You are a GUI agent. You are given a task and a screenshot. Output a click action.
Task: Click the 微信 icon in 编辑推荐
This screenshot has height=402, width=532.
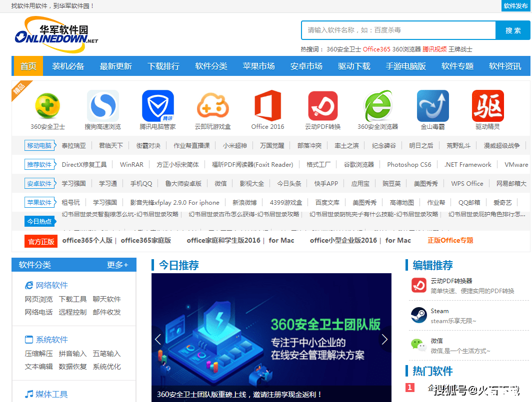pyautogui.click(x=418, y=345)
